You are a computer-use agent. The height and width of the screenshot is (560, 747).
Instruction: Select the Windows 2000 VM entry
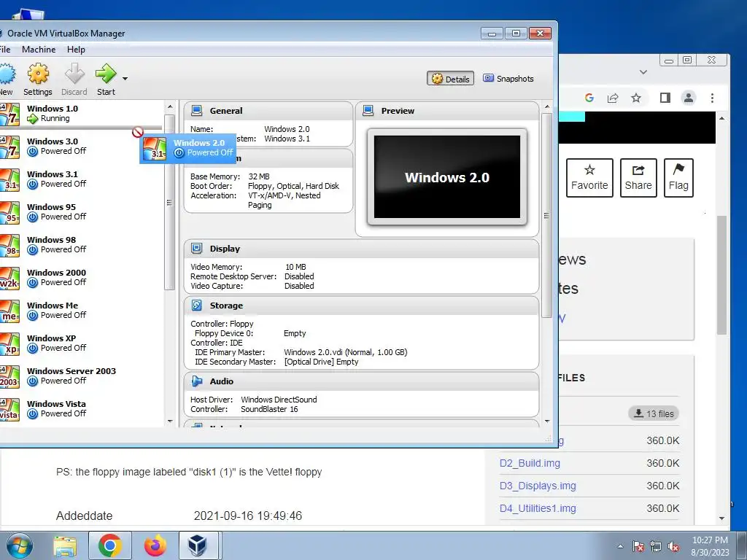pyautogui.click(x=81, y=278)
